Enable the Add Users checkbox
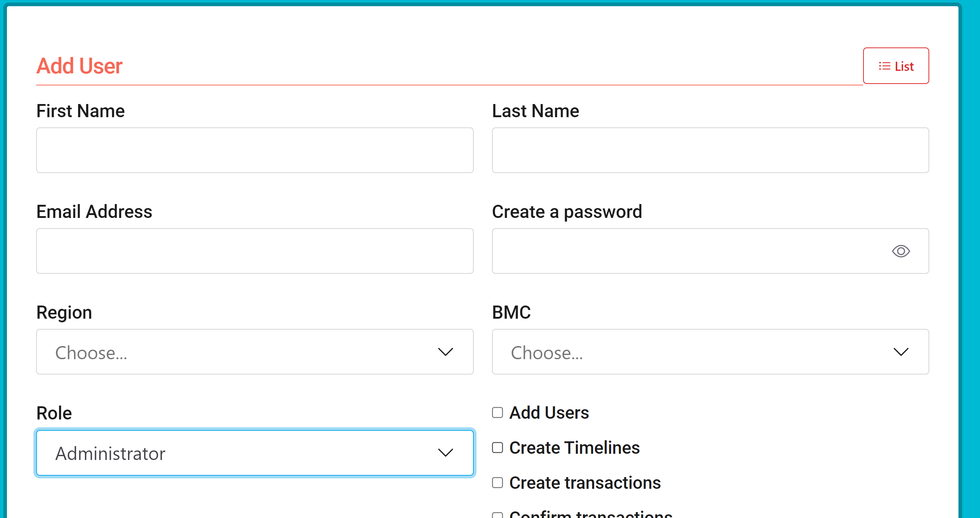The image size is (980, 518). [497, 413]
